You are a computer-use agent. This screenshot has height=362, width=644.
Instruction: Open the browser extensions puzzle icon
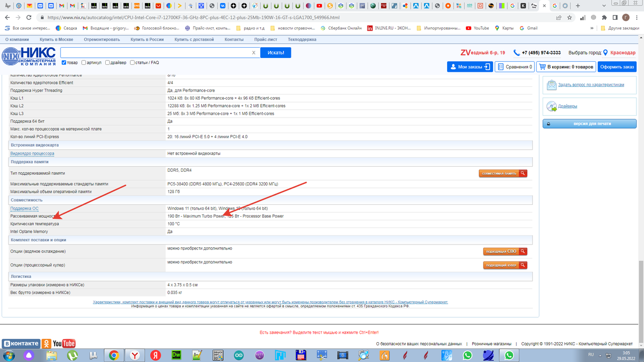tap(604, 17)
